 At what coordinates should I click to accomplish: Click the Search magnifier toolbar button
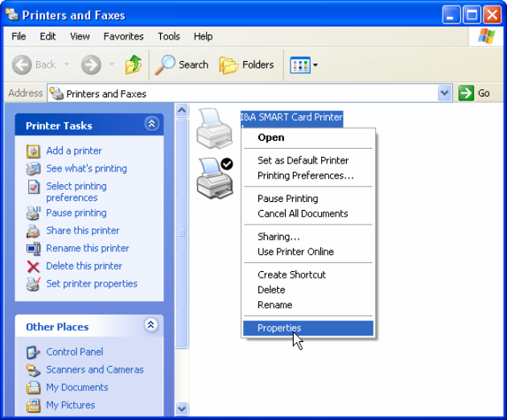181,64
